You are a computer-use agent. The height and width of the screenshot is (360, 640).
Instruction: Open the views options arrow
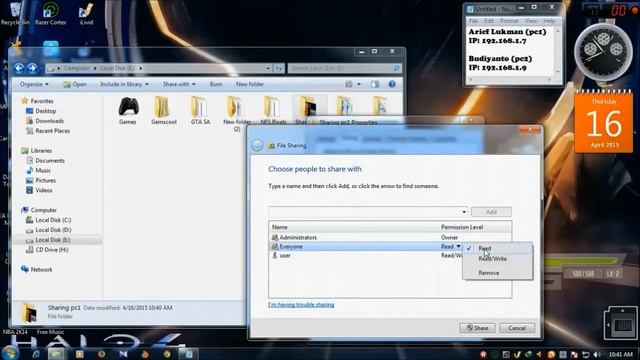(359, 84)
